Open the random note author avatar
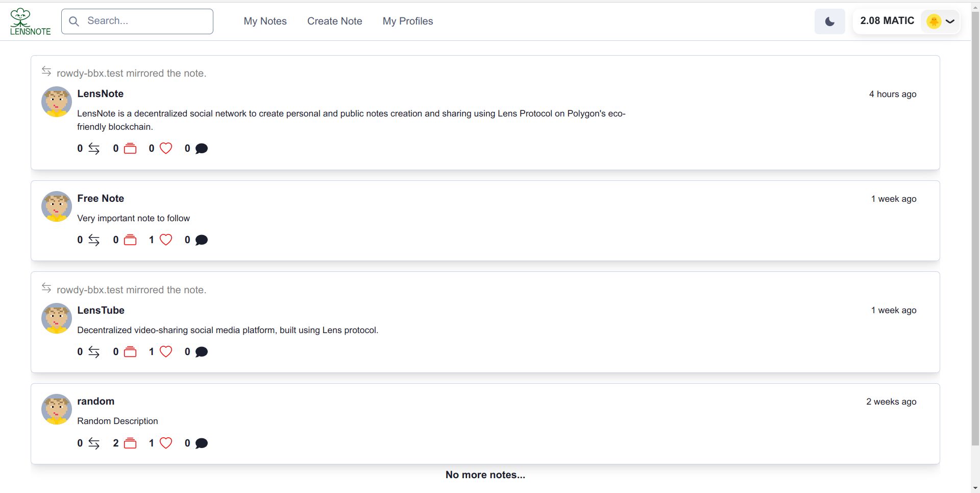This screenshot has width=980, height=493. pyautogui.click(x=56, y=409)
